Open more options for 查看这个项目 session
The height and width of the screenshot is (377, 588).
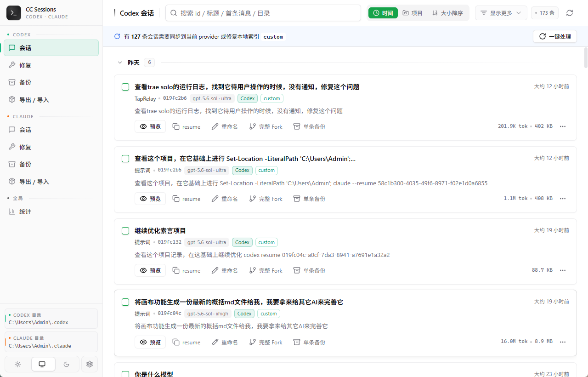point(563,199)
